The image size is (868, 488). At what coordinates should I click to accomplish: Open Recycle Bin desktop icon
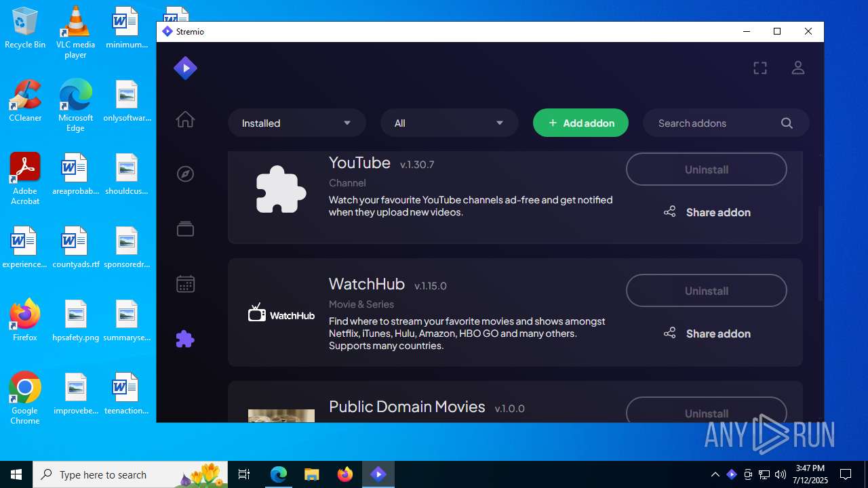point(25,28)
